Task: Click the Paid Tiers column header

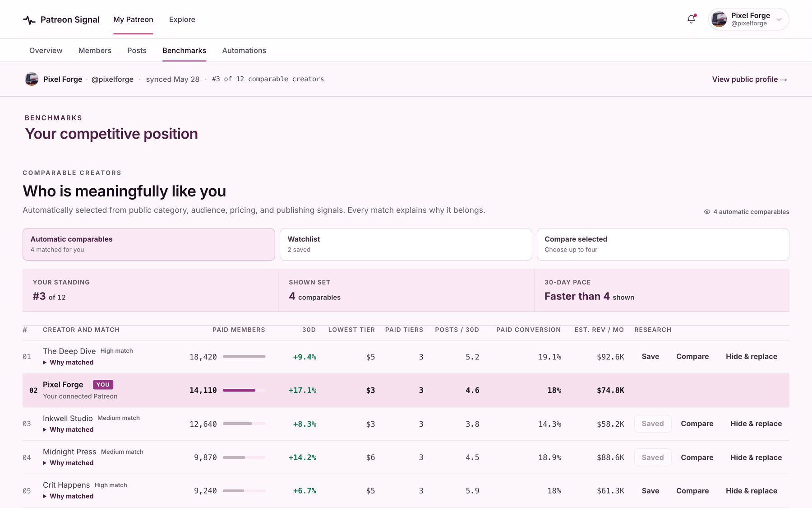Action: [x=404, y=330]
